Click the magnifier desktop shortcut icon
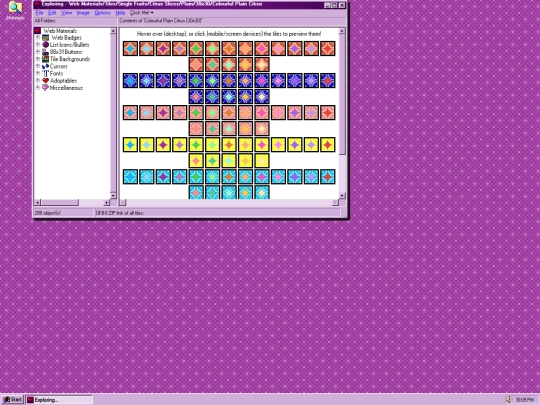Image resolution: width=540 pixels, height=405 pixels. (x=15, y=8)
